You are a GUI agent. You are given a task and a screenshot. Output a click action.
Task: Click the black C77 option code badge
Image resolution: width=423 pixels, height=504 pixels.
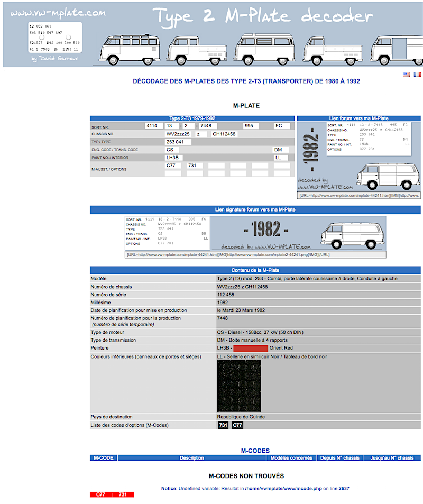pos(237,425)
